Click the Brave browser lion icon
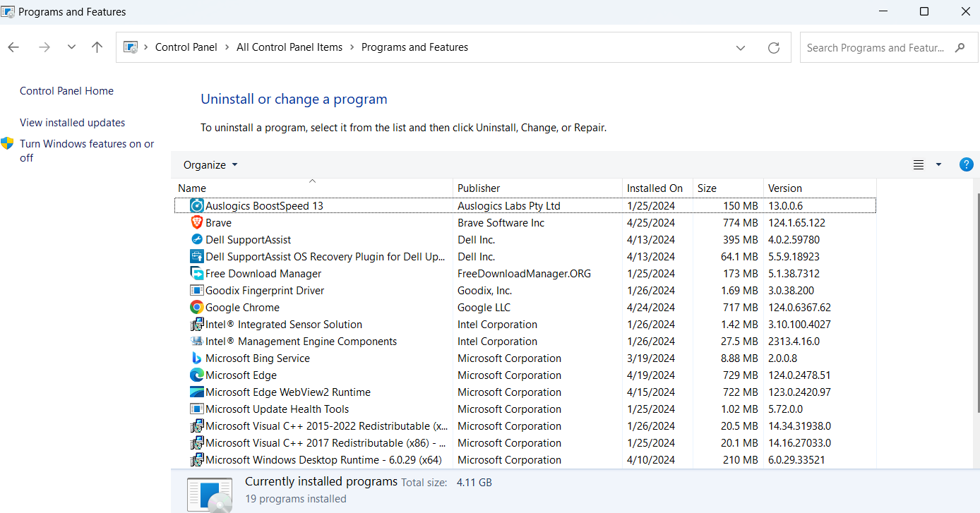 click(x=197, y=222)
